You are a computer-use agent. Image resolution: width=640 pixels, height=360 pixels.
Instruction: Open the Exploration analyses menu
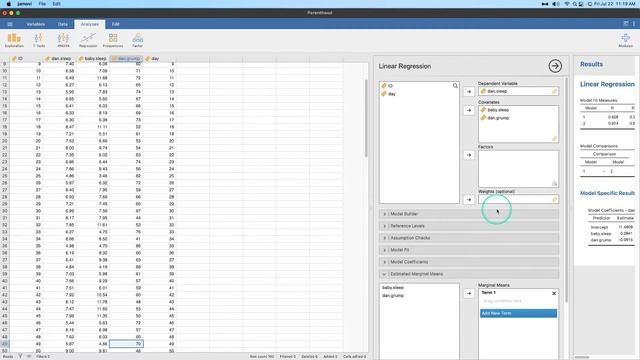pyautogui.click(x=14, y=40)
